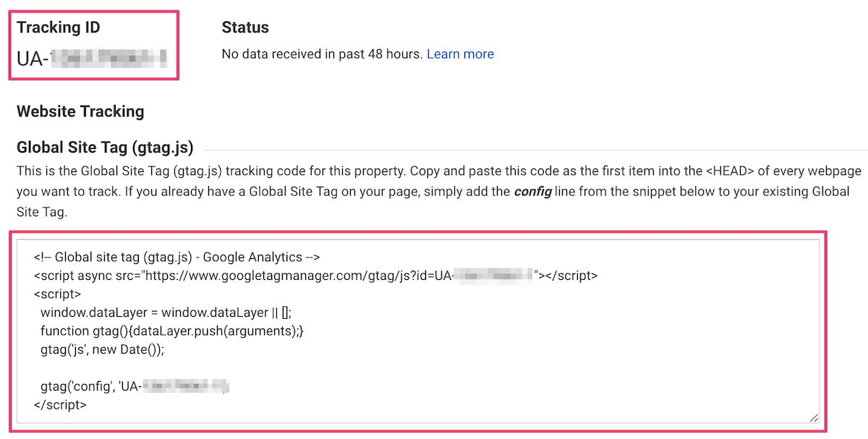Click the resize handle of the code box
Screen dimensions: 868x439
(814, 417)
